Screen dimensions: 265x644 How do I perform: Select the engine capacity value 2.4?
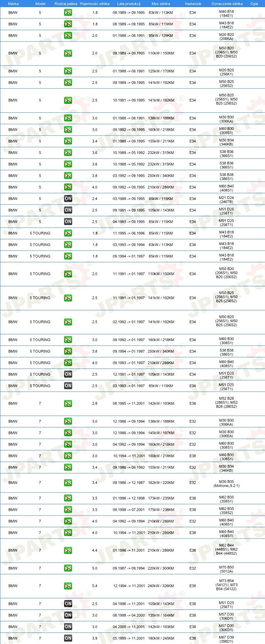tap(95, 199)
